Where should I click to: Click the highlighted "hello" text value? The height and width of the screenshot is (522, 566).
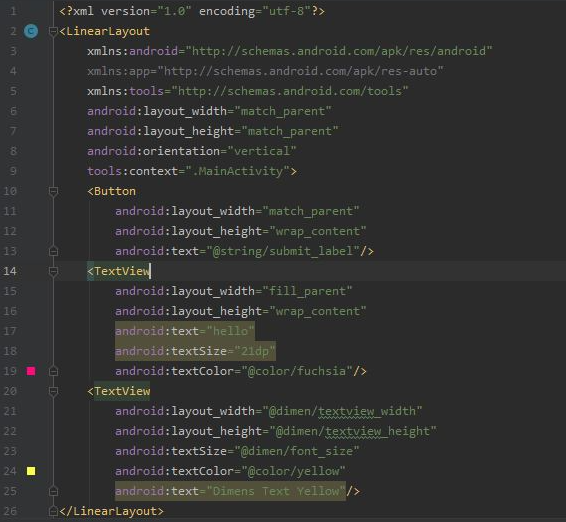230,331
